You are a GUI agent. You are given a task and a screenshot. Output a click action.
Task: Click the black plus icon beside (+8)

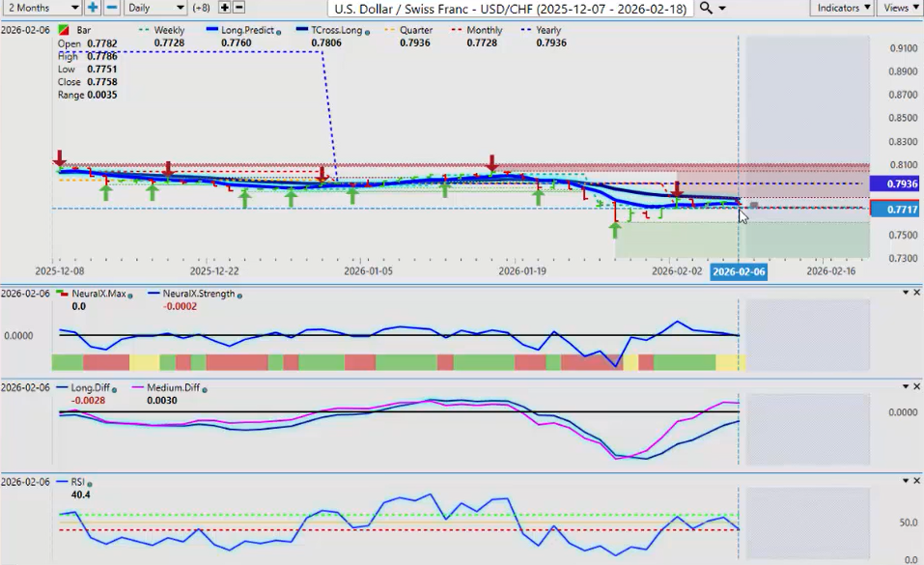tap(225, 8)
